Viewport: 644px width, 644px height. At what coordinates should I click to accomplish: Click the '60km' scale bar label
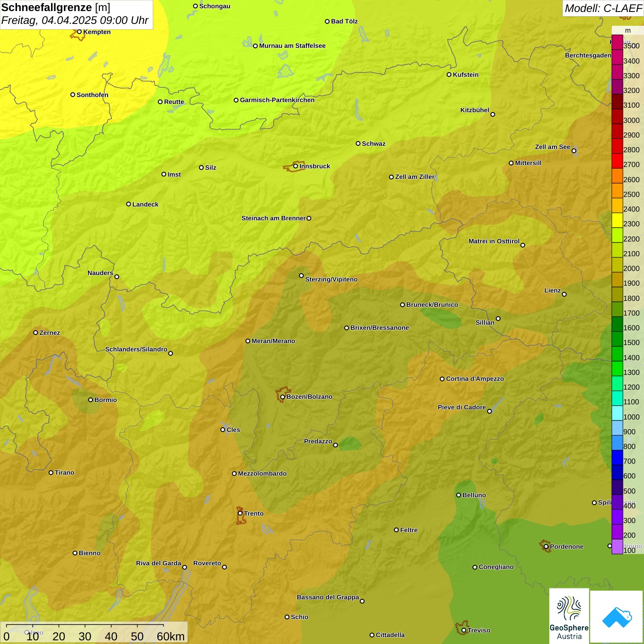point(171,637)
